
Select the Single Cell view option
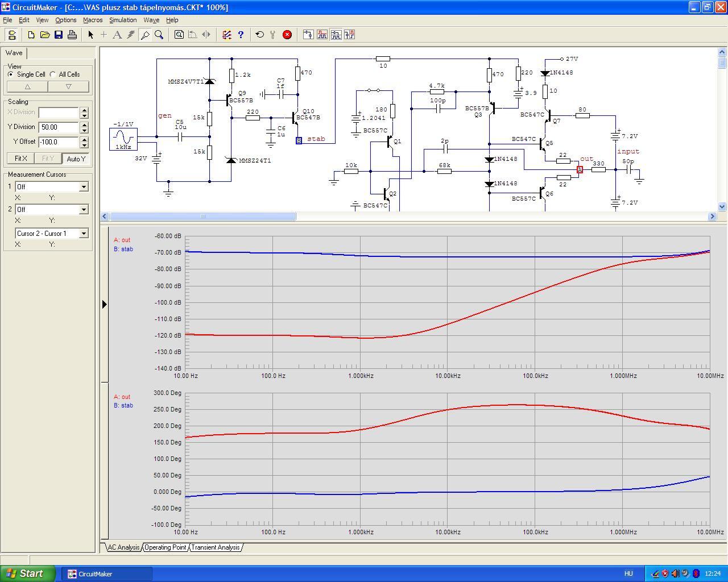11,74
